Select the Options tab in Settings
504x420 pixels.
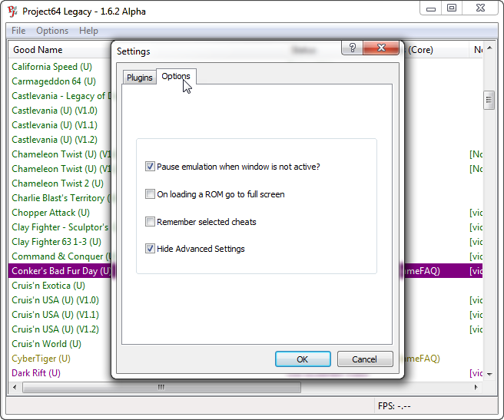(176, 76)
